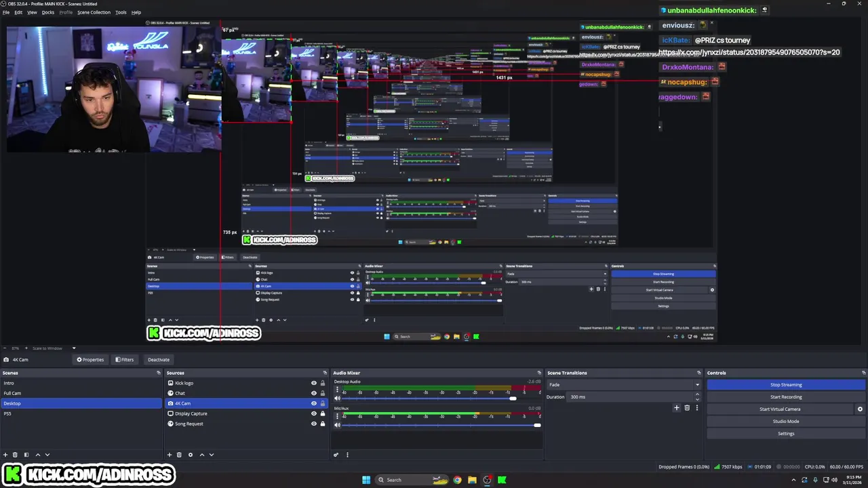Adjust Desktop Audio volume slider handle

[x=513, y=399]
